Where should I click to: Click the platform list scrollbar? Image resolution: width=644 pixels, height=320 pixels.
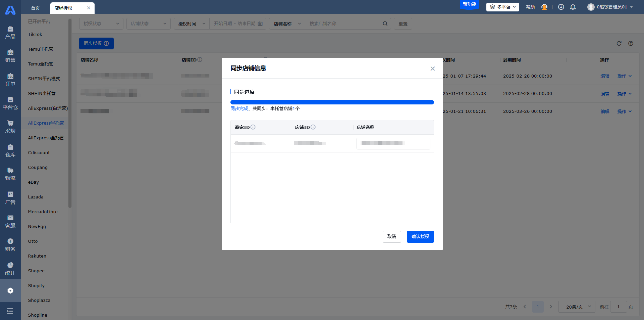70,113
